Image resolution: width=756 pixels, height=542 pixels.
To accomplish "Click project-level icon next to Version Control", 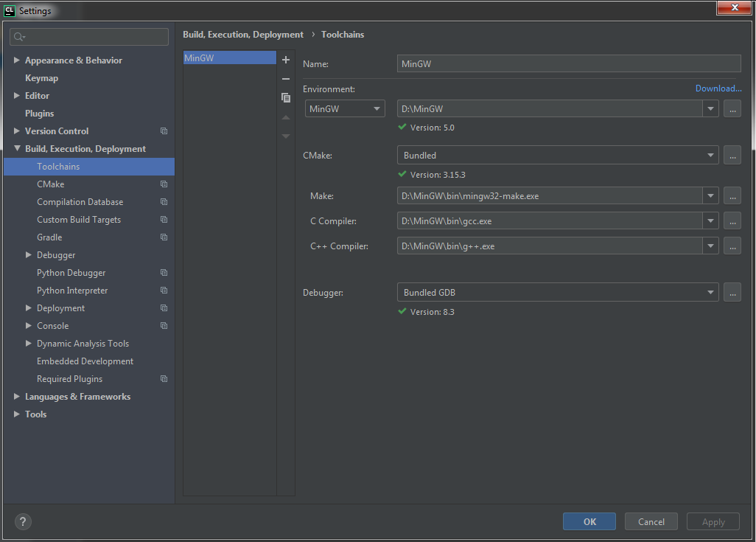I will click(164, 131).
